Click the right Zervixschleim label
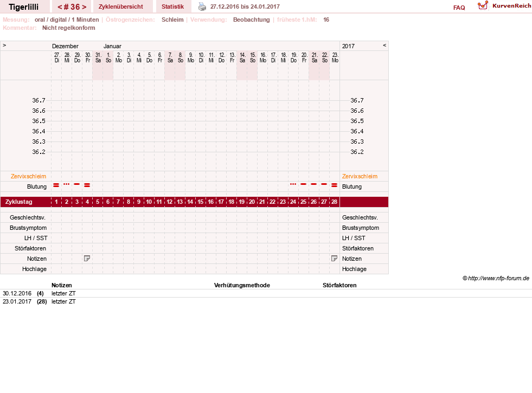This screenshot has width=532, height=393. coord(360,176)
